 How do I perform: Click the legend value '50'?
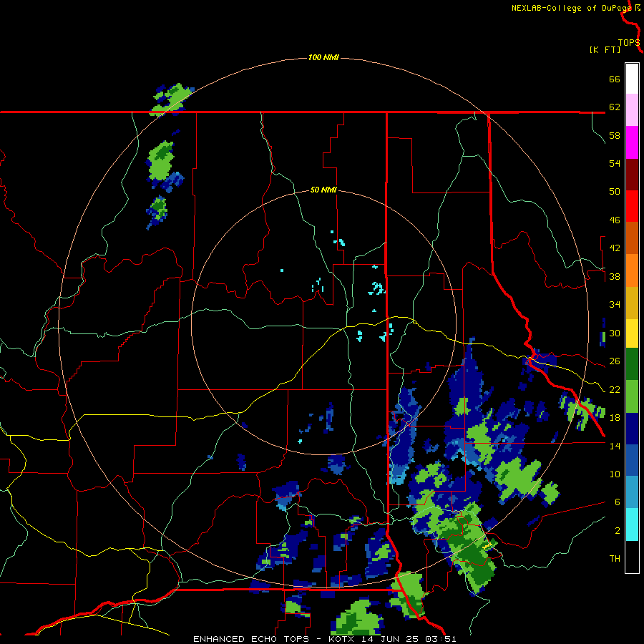615,192
